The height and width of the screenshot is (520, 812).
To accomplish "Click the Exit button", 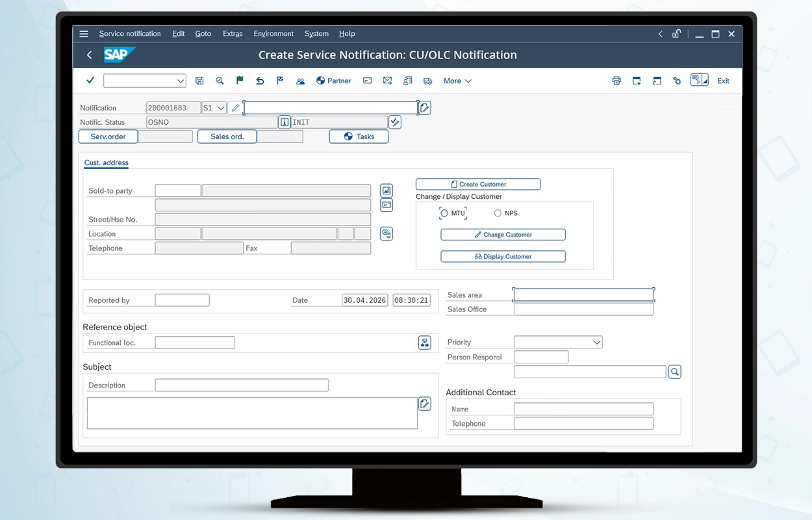I will [723, 81].
